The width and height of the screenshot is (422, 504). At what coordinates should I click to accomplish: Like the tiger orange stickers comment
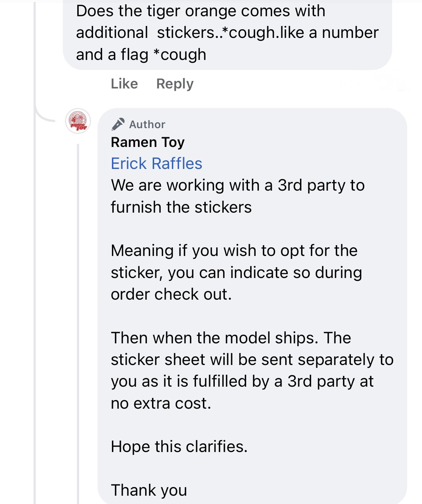pyautogui.click(x=124, y=84)
